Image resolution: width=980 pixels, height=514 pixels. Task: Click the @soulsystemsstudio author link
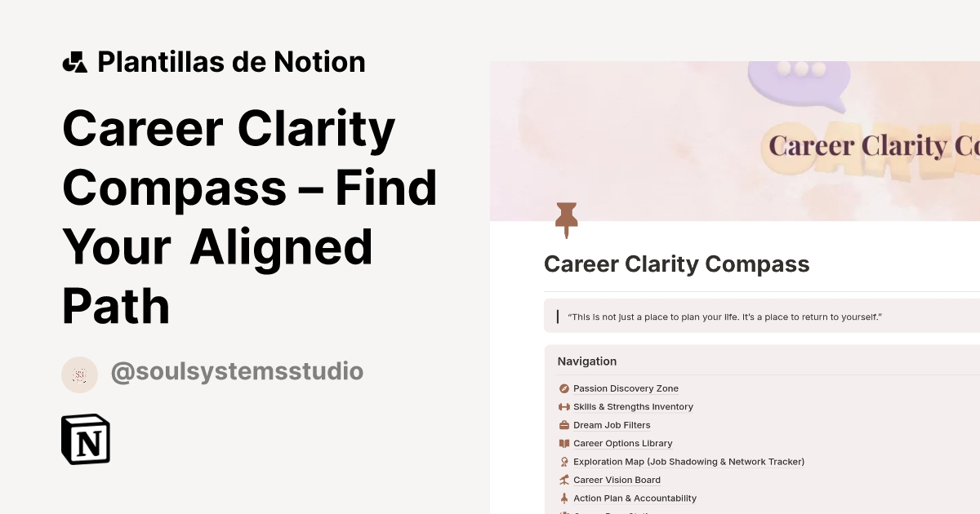(237, 371)
